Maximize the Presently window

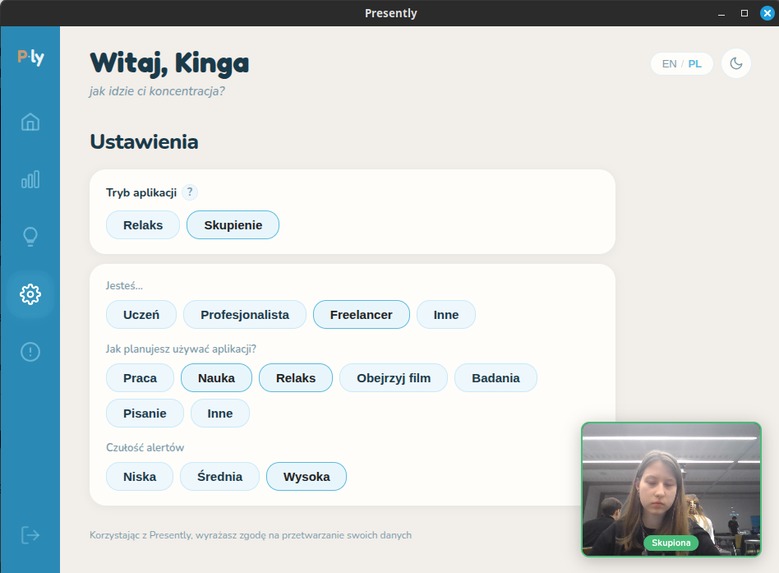click(x=744, y=13)
